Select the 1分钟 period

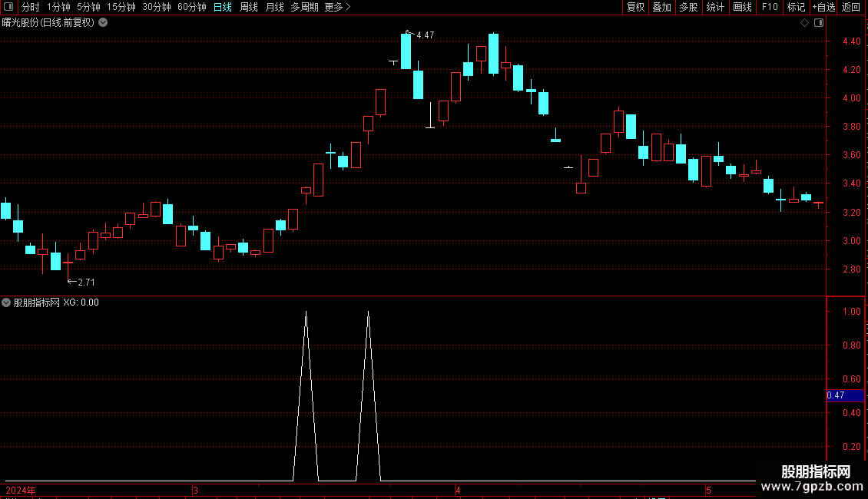58,7
